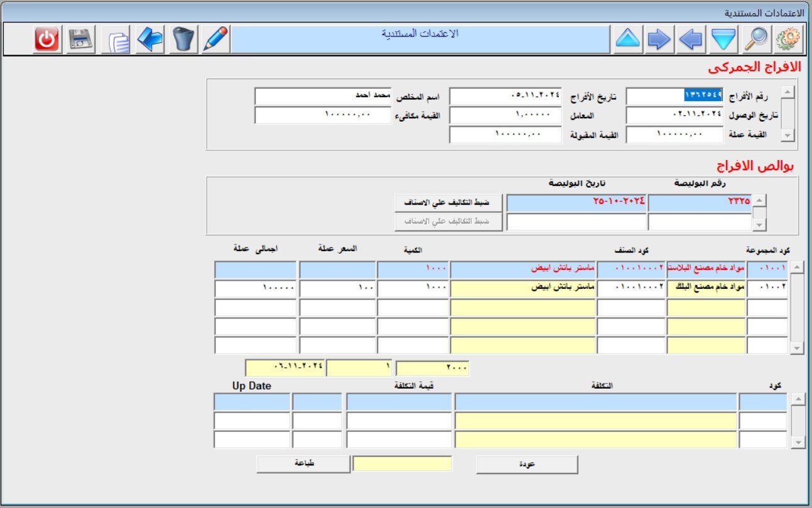Click the magnifier search icon

click(755, 40)
